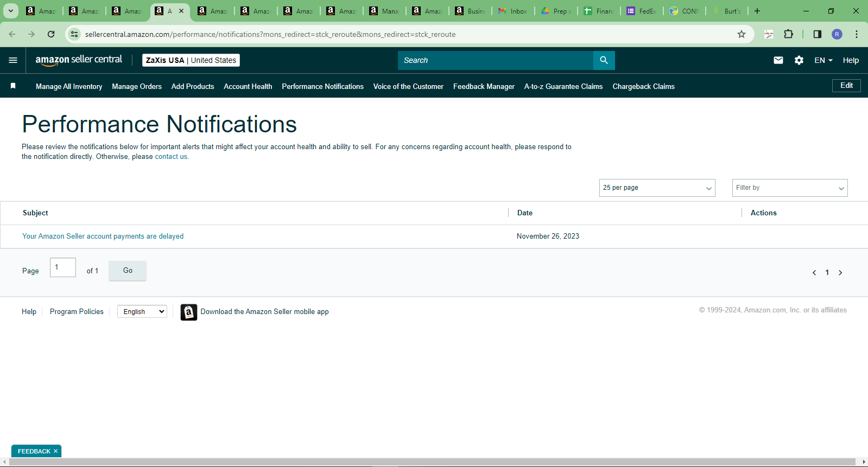
Task: Click the Amazon Seller app icon in footer
Action: 189,312
